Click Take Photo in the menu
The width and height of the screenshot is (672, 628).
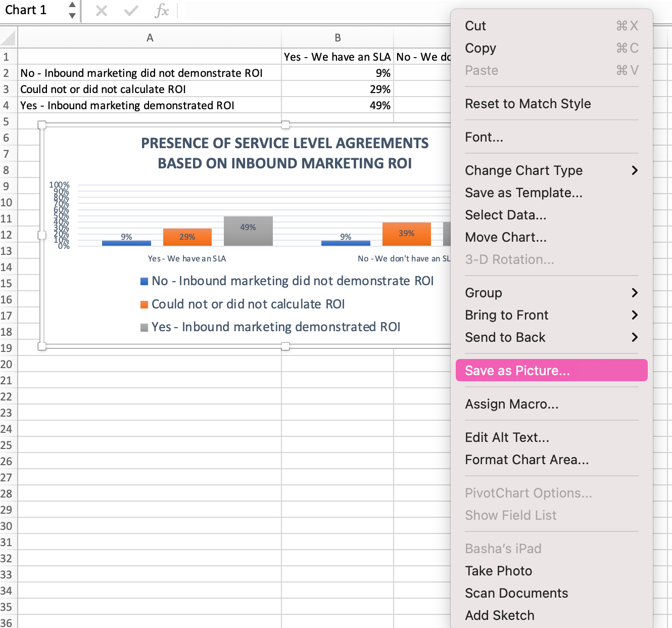coord(552,571)
